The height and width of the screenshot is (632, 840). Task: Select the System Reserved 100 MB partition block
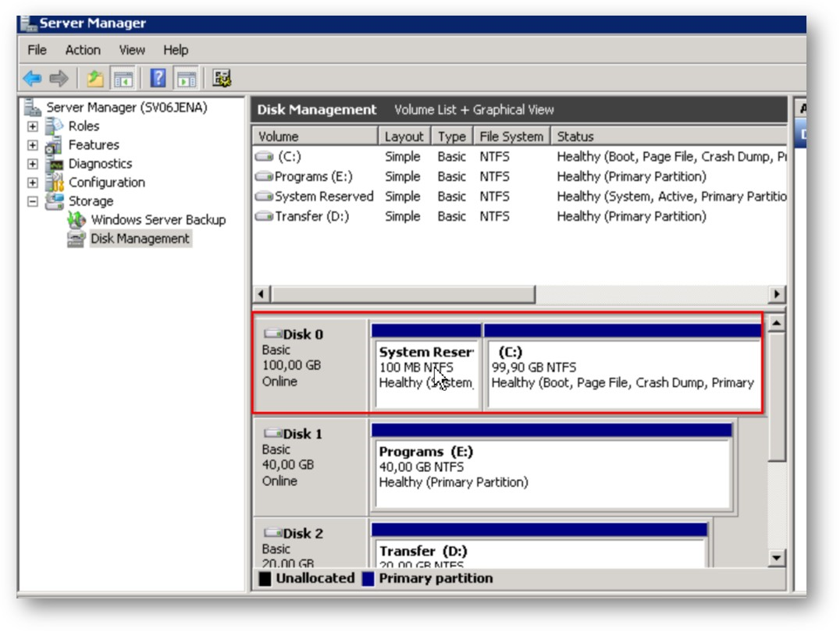coord(426,368)
